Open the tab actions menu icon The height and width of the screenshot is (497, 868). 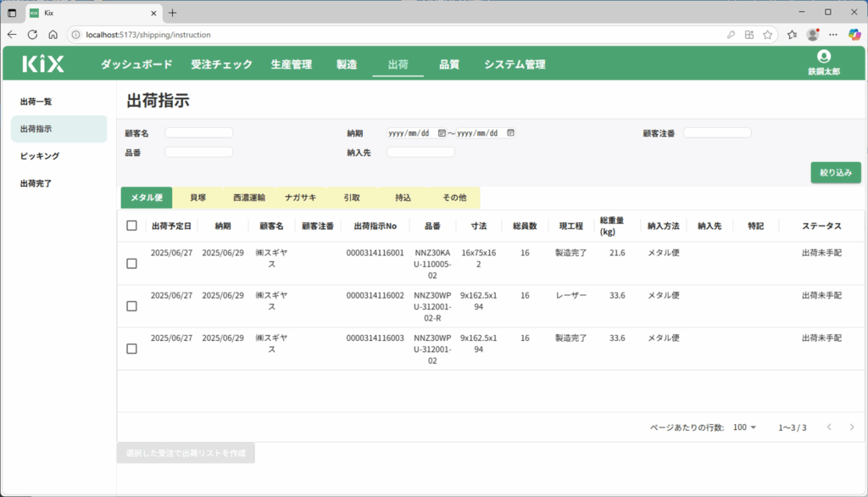tap(12, 13)
